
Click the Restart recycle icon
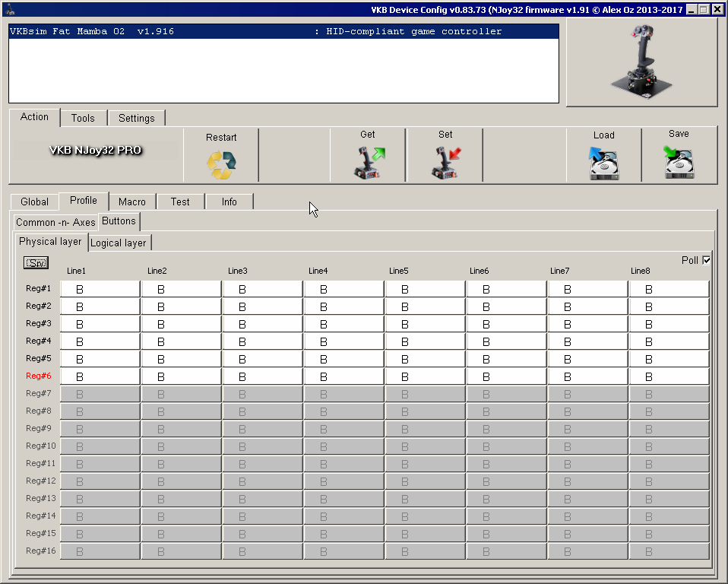pos(221,164)
